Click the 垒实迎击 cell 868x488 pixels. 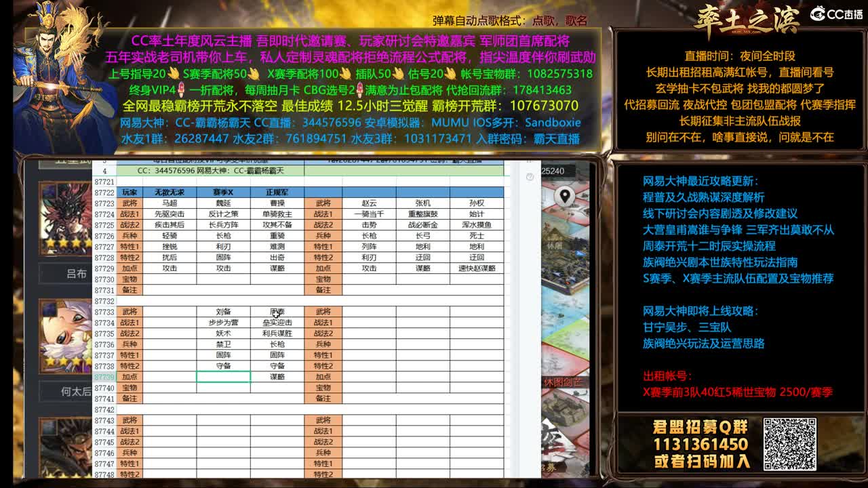pos(277,323)
